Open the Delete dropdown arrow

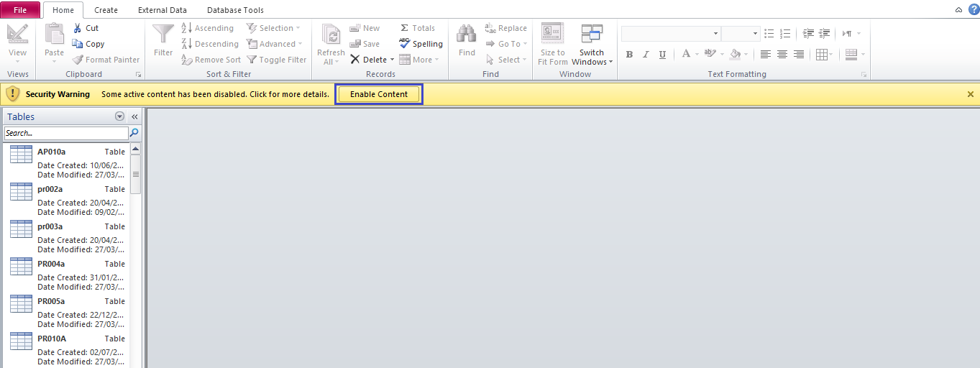(393, 60)
